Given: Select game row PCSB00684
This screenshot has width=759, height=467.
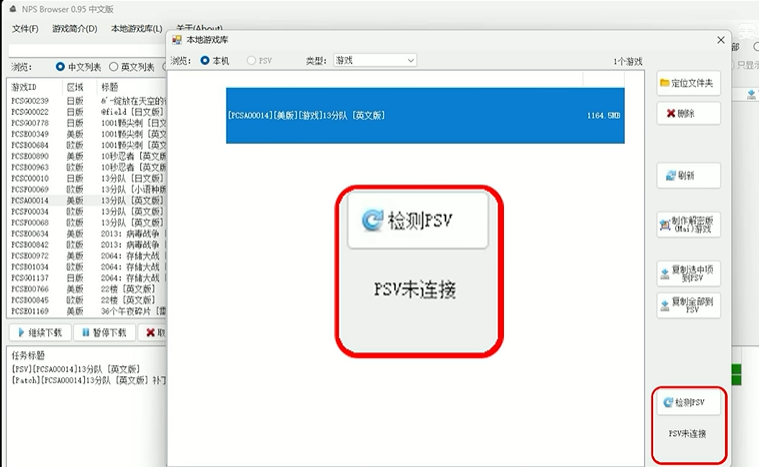Looking at the screenshot, I should (x=87, y=145).
